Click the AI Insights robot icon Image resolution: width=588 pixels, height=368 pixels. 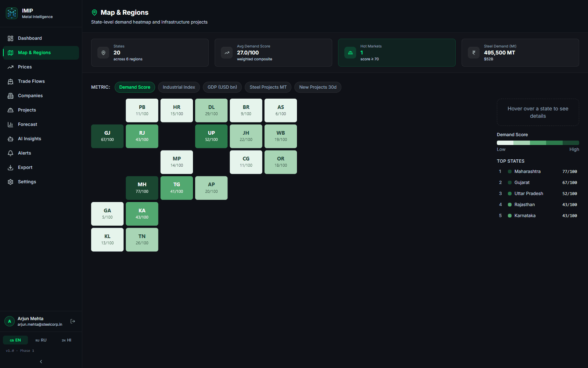click(x=10, y=139)
